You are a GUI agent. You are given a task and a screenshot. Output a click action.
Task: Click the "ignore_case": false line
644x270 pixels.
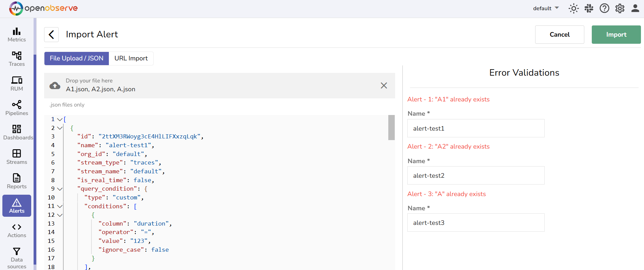(133, 250)
